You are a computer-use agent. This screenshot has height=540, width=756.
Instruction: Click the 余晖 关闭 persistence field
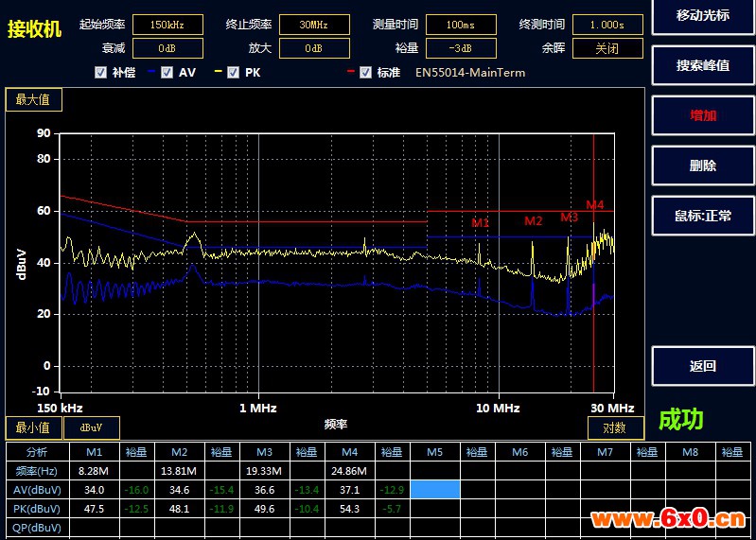(607, 48)
